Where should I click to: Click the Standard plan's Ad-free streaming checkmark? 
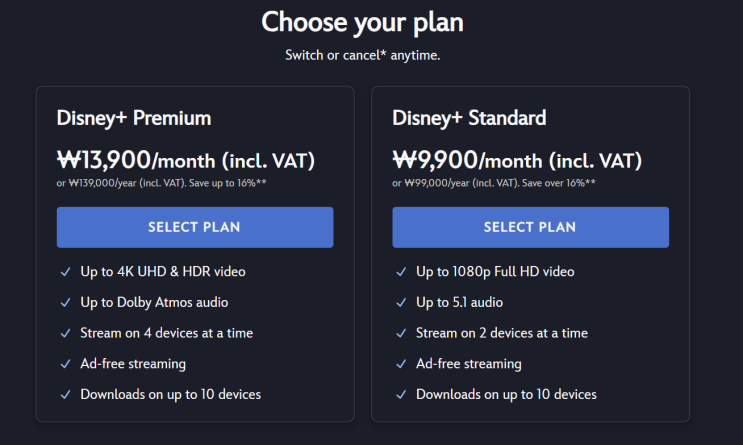401,364
